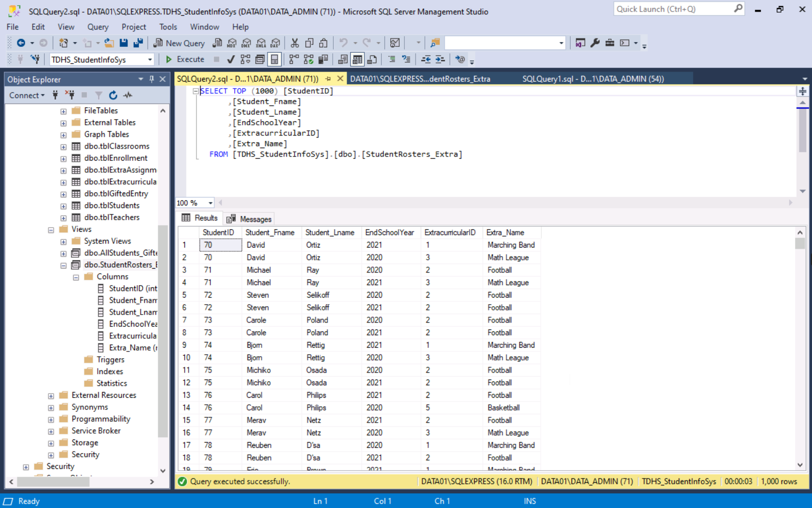This screenshot has width=812, height=508.
Task: Toggle Include Client Statistics
Action: coord(323,60)
